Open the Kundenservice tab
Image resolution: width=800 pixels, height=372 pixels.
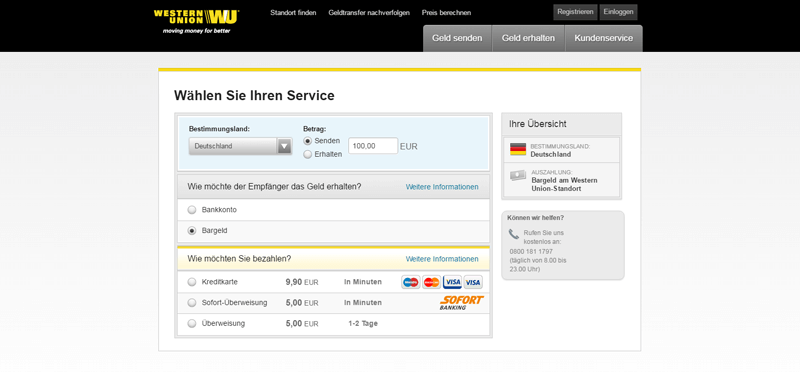click(x=604, y=38)
